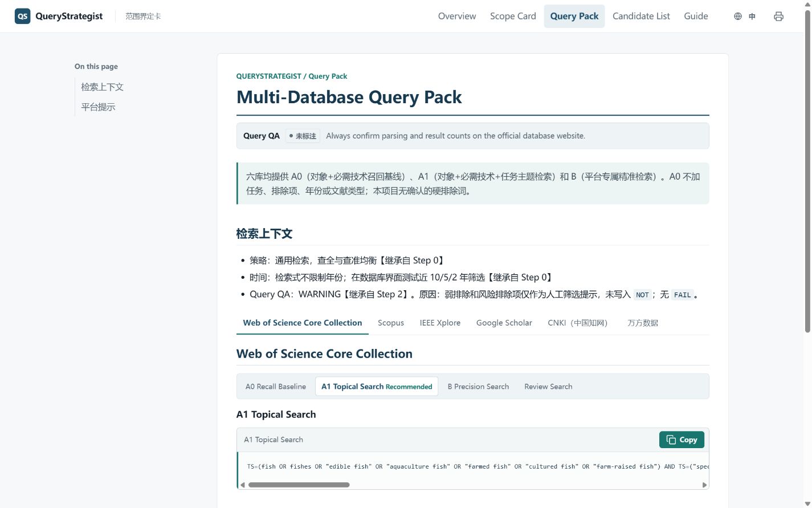Click the page vertical scrollbar thumb
This screenshot has width=812, height=508.
807,171
